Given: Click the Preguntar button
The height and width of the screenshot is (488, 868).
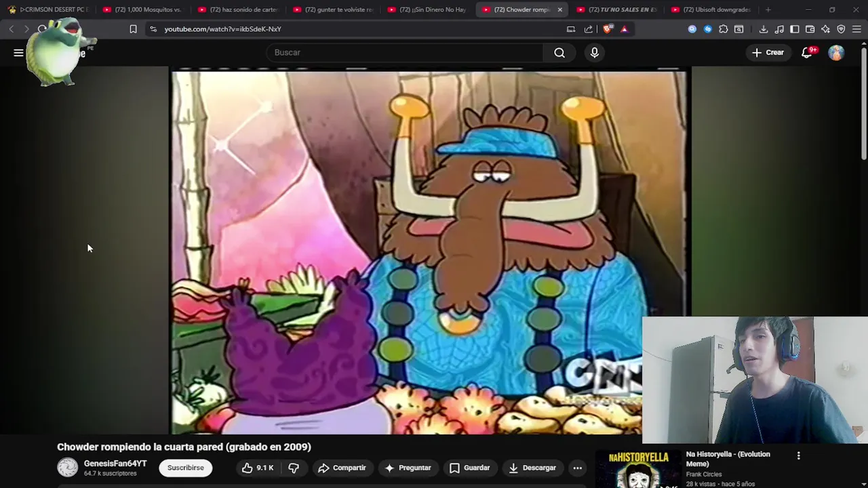Looking at the screenshot, I should pos(408,468).
